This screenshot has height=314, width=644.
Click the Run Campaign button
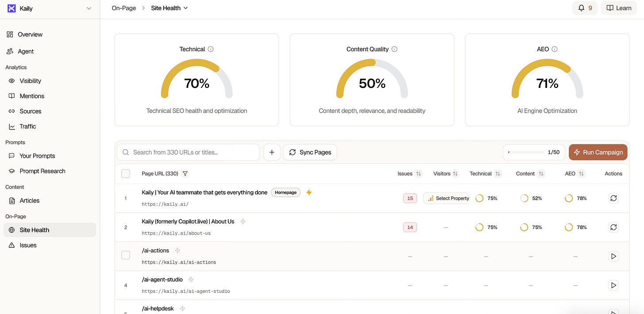pos(598,152)
